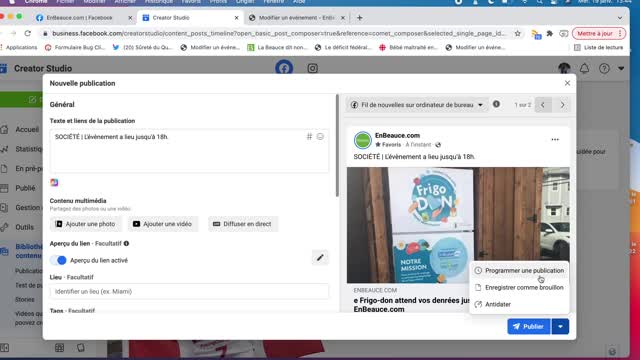Open the post preview three-dots menu
Screen dimensions: 640x360
tap(555, 140)
